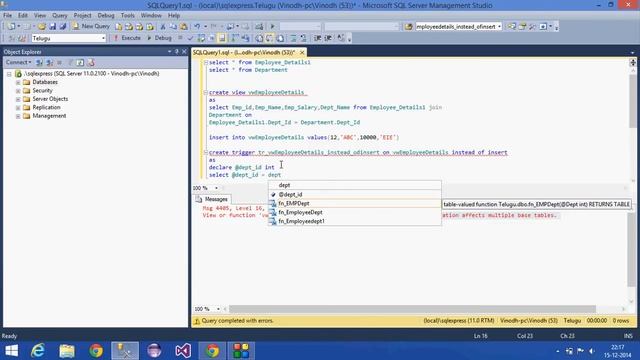Select the SQLQuery1.sql document tab
This screenshot has height=360, width=640.
[x=244, y=53]
